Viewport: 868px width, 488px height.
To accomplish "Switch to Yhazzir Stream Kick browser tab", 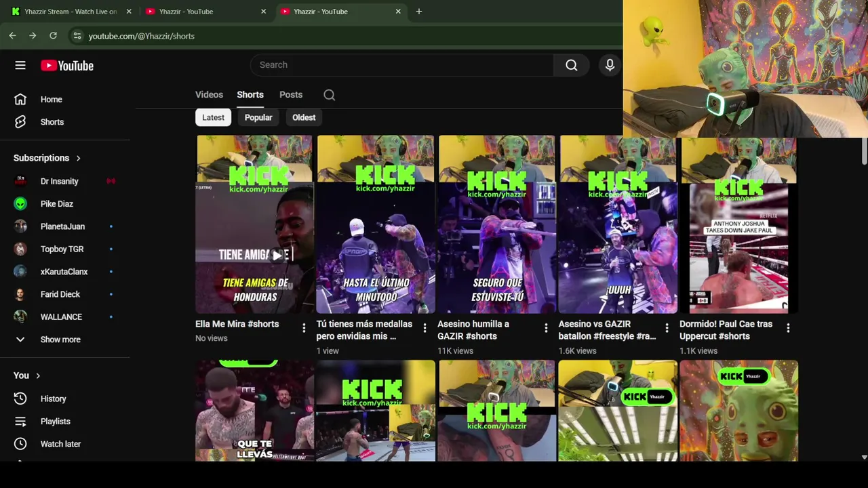I will [71, 12].
